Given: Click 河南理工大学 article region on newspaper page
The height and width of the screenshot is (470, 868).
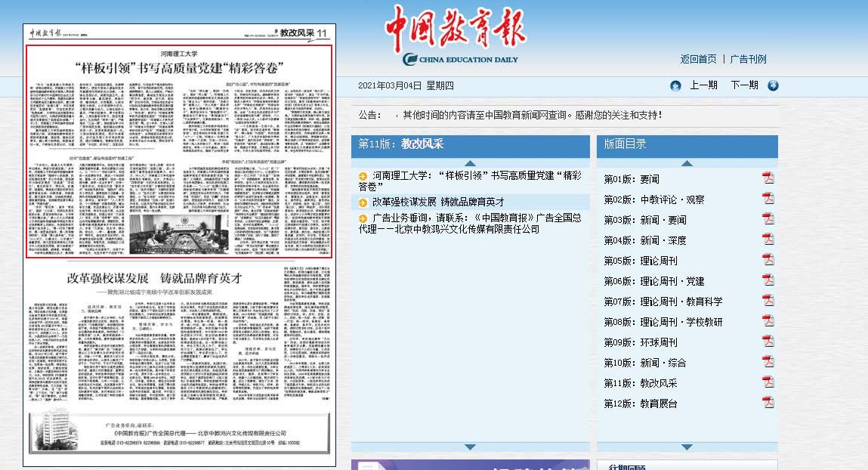Looking at the screenshot, I should (179, 151).
